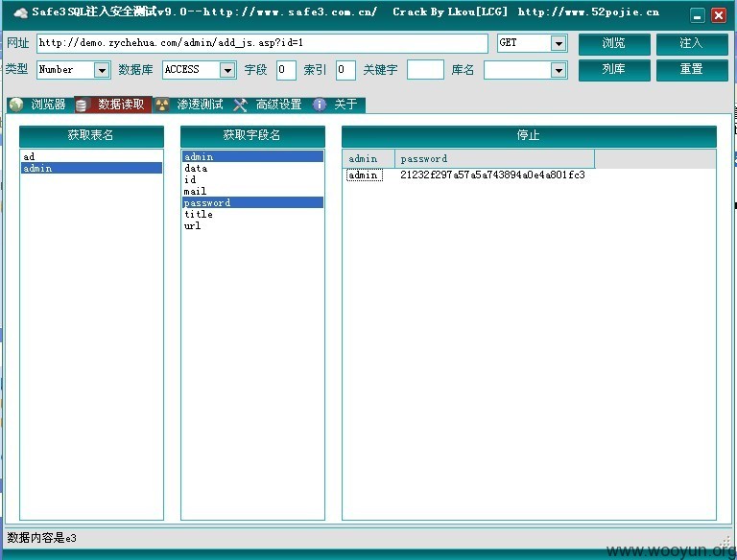
Task: Click the 关键字 input box
Action: (x=425, y=70)
